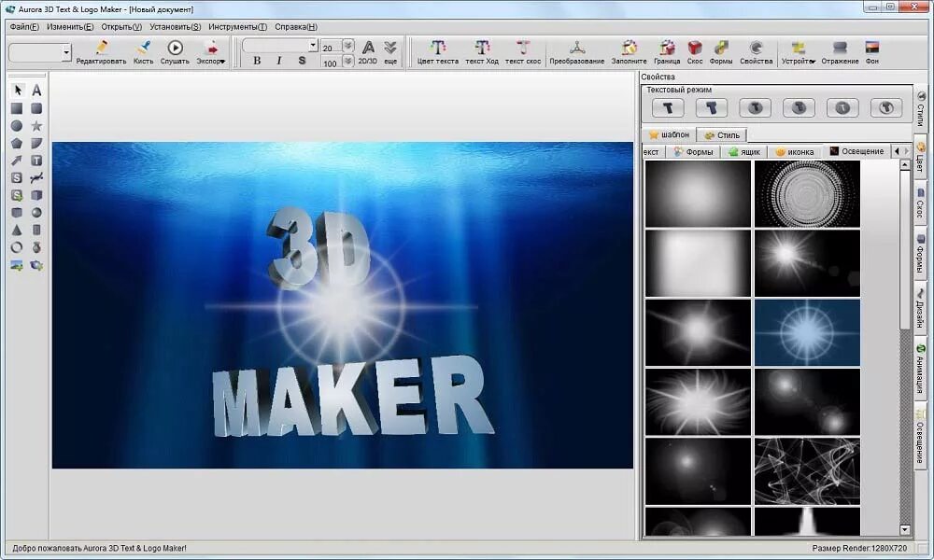The height and width of the screenshot is (560, 934).
Task: Toggle bold formatting B
Action: tap(257, 60)
